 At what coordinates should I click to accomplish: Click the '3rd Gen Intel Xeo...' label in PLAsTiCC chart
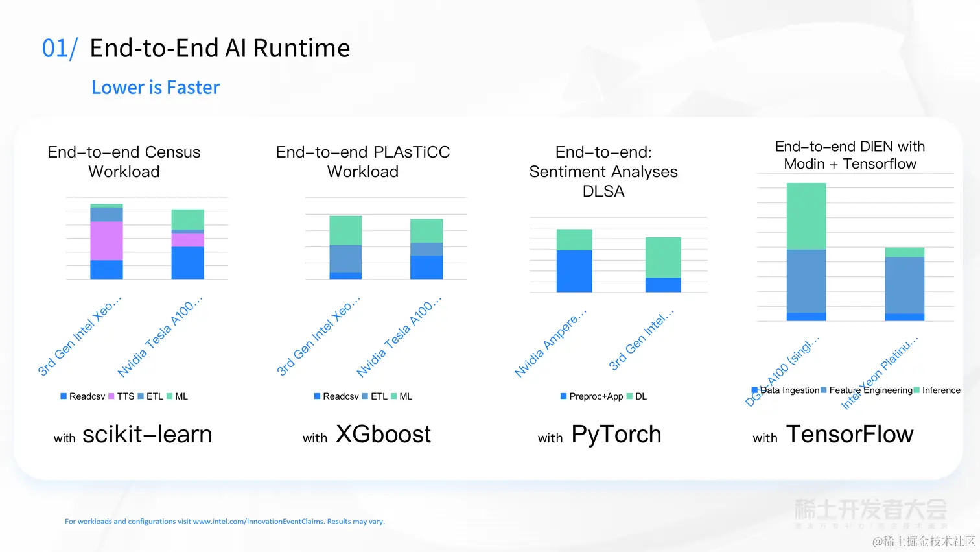(x=318, y=336)
